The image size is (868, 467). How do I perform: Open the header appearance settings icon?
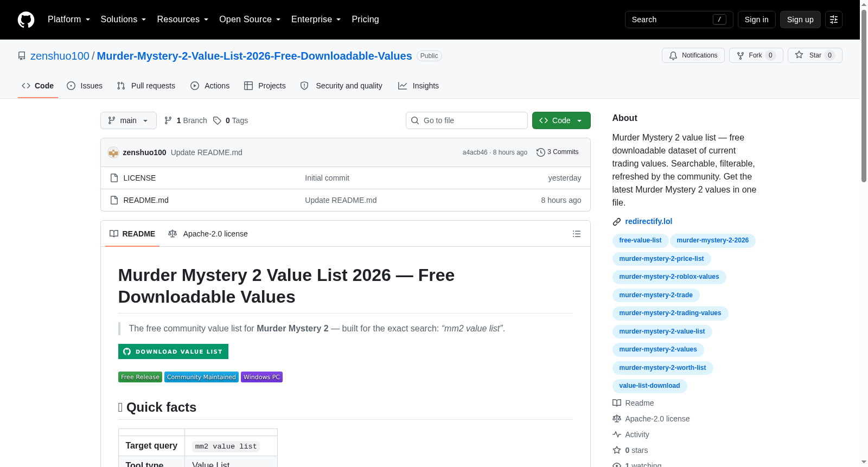[834, 20]
